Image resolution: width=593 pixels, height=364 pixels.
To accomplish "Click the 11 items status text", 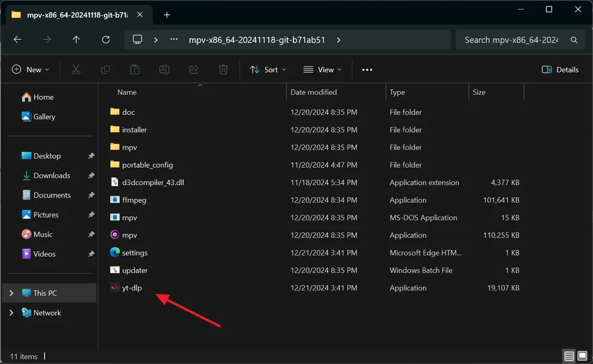I will coord(24,356).
